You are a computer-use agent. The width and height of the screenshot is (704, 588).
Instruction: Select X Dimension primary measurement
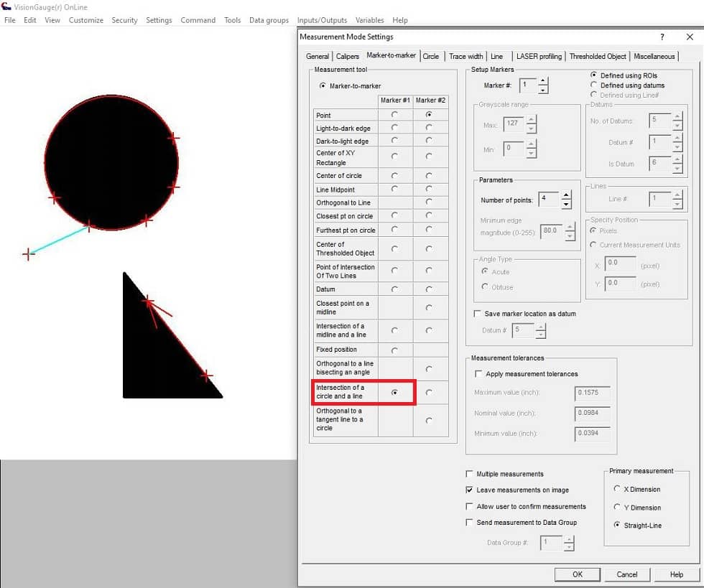click(x=617, y=488)
